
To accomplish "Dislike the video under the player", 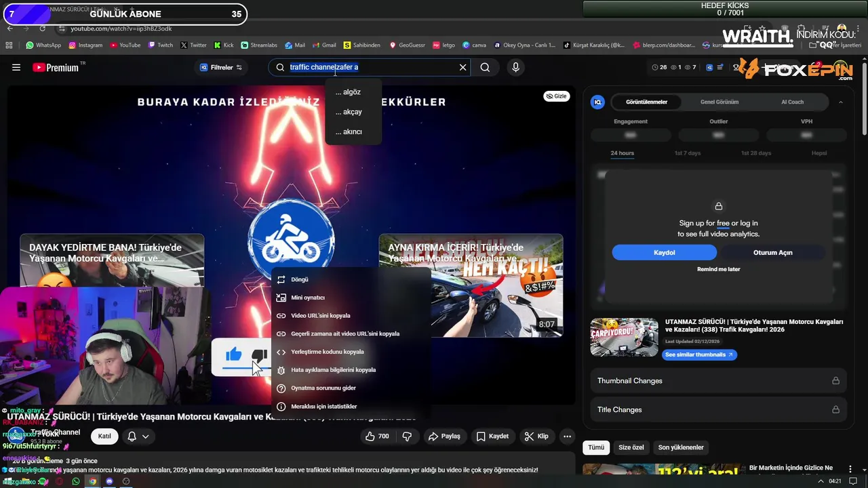I will click(x=408, y=436).
